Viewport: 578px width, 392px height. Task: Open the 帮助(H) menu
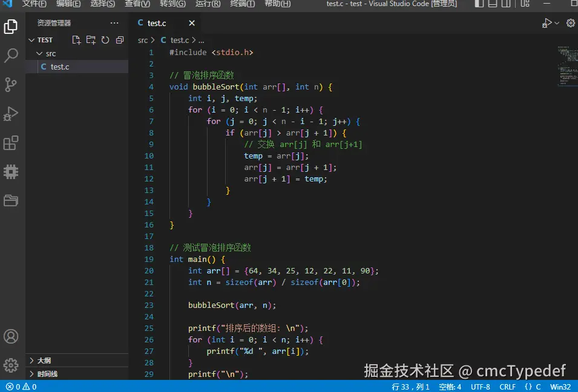pos(278,4)
